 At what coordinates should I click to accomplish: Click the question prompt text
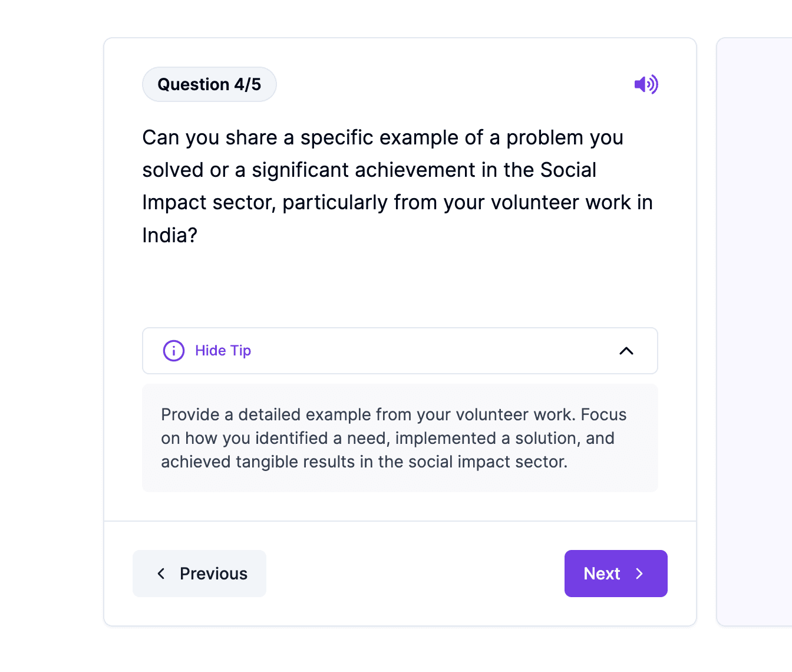coord(397,186)
